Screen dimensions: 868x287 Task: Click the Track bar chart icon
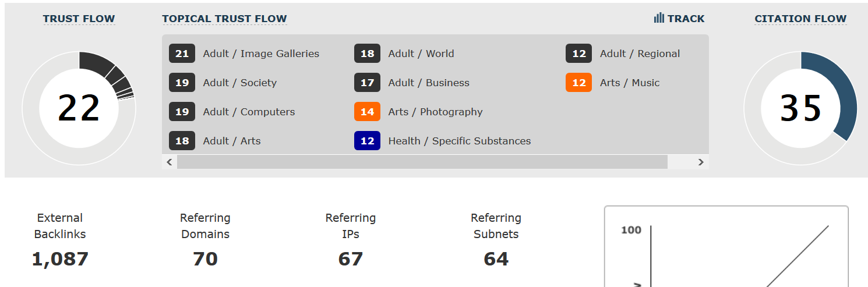pyautogui.click(x=659, y=19)
